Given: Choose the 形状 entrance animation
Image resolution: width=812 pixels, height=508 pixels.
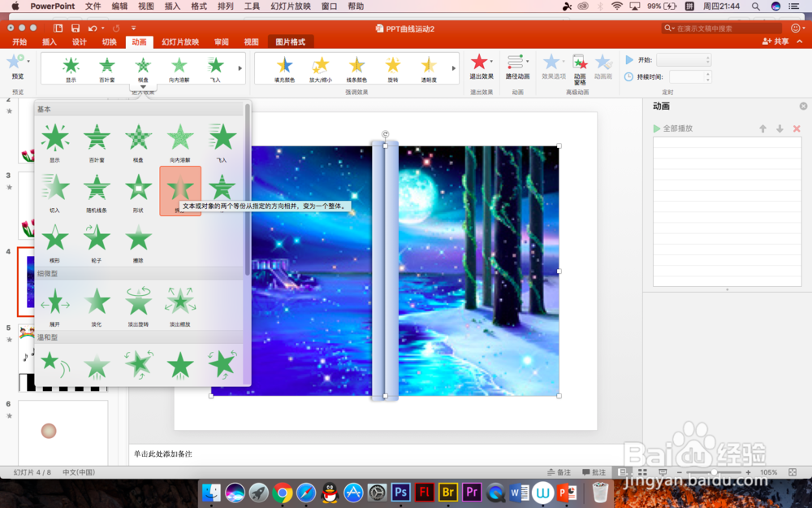Looking at the screenshot, I should point(138,193).
